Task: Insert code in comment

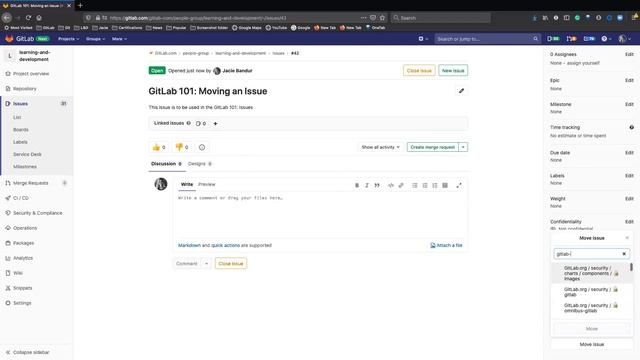Action: (391, 185)
